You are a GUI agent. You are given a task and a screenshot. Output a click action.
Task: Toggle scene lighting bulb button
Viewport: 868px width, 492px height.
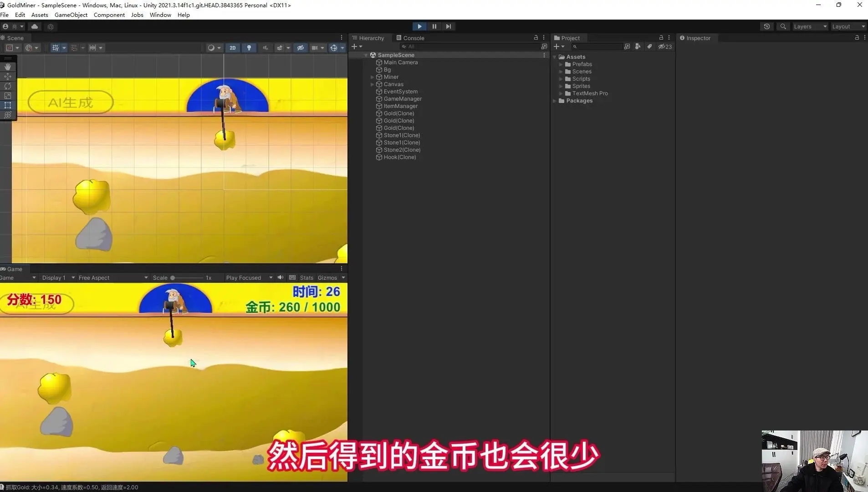coord(249,48)
